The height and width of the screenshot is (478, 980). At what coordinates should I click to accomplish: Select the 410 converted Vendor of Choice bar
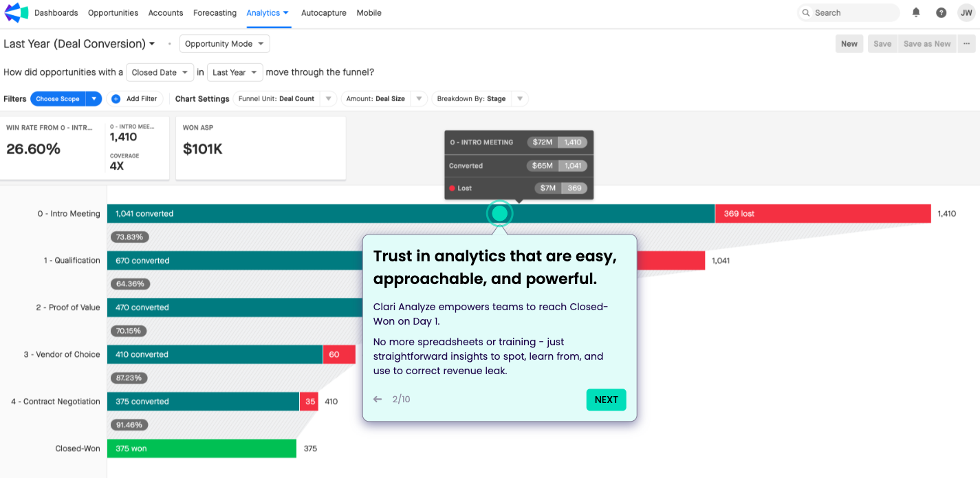(x=215, y=355)
